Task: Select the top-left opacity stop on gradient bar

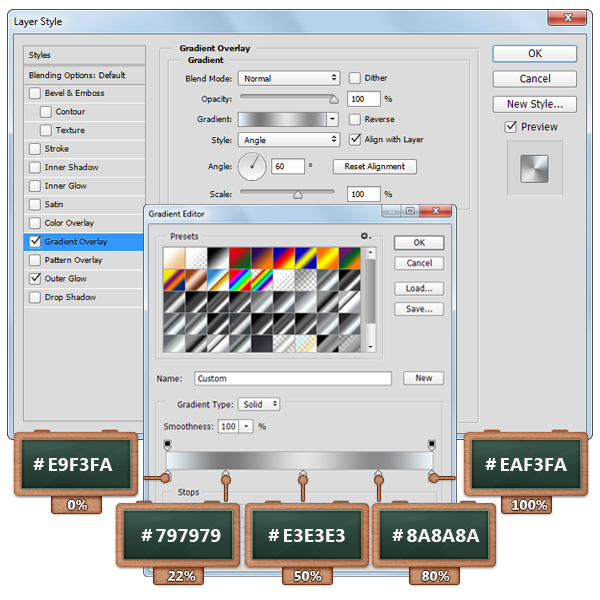Action: (x=167, y=444)
